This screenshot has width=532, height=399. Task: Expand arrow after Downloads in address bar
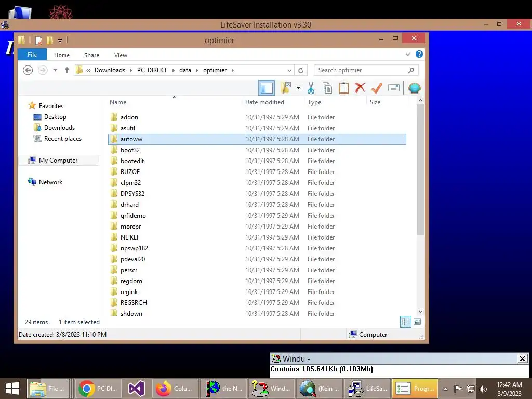coord(131,70)
